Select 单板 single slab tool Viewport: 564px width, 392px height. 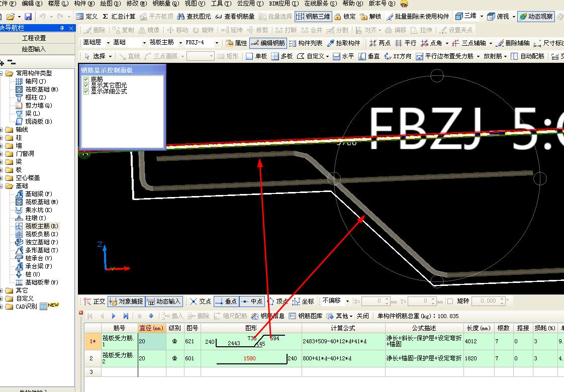coord(256,56)
